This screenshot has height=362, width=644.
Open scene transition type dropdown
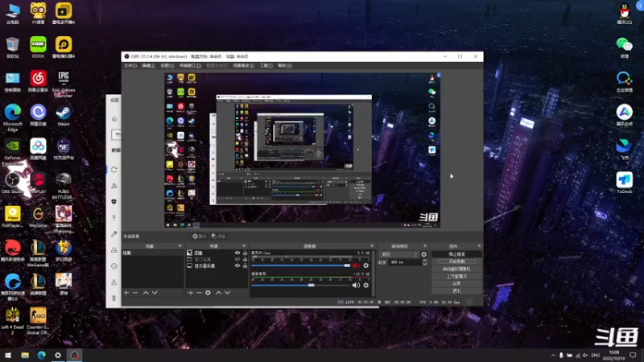point(398,254)
